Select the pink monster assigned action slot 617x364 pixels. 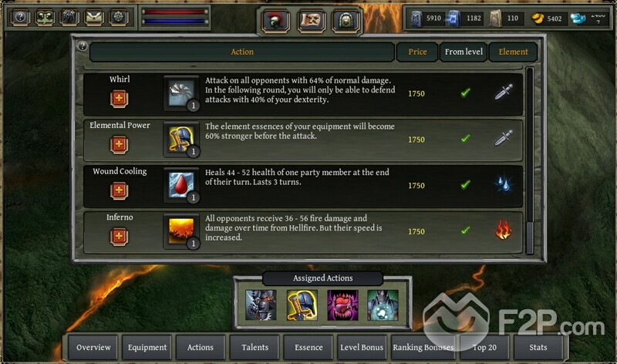click(342, 305)
